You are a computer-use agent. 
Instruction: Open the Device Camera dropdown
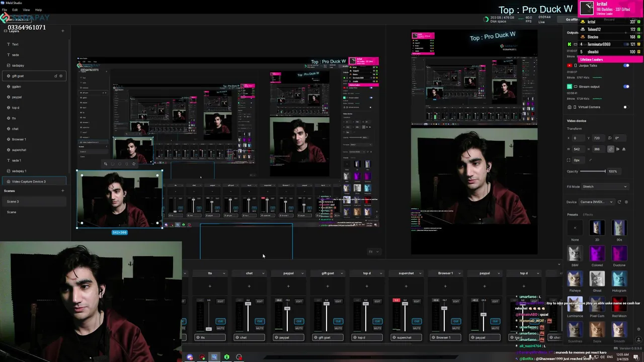596,202
